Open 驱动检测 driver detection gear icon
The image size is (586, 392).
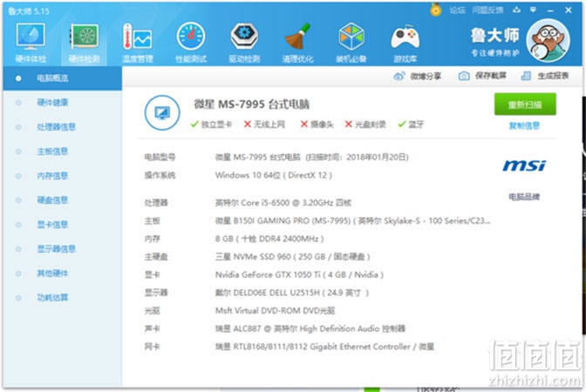244,42
